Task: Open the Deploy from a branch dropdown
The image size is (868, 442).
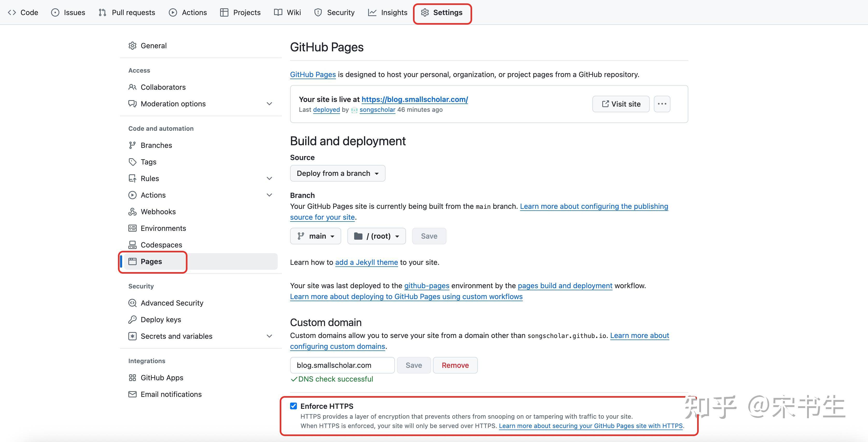Action: pyautogui.click(x=338, y=173)
